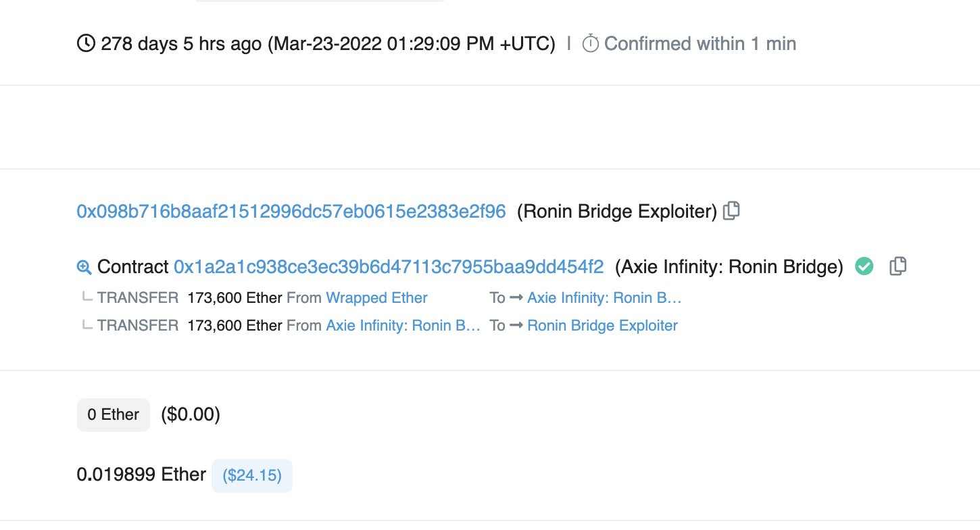Click the Mar-23-2022 timestamp text
The image size is (980, 530).
[412, 44]
